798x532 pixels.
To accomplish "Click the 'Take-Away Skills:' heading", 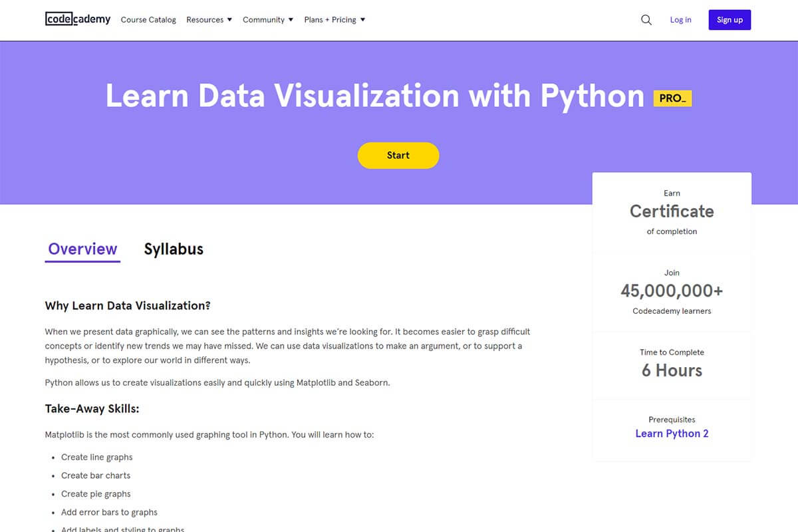I will pos(92,409).
